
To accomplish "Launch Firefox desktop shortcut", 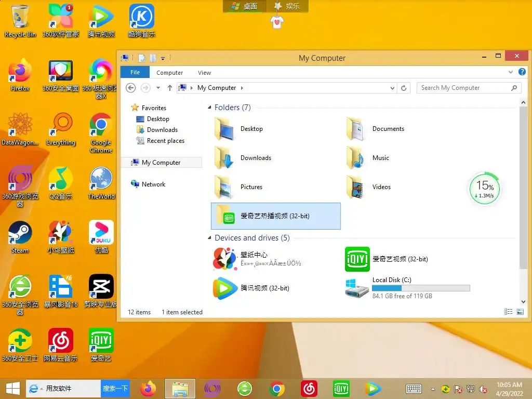I will pos(20,75).
